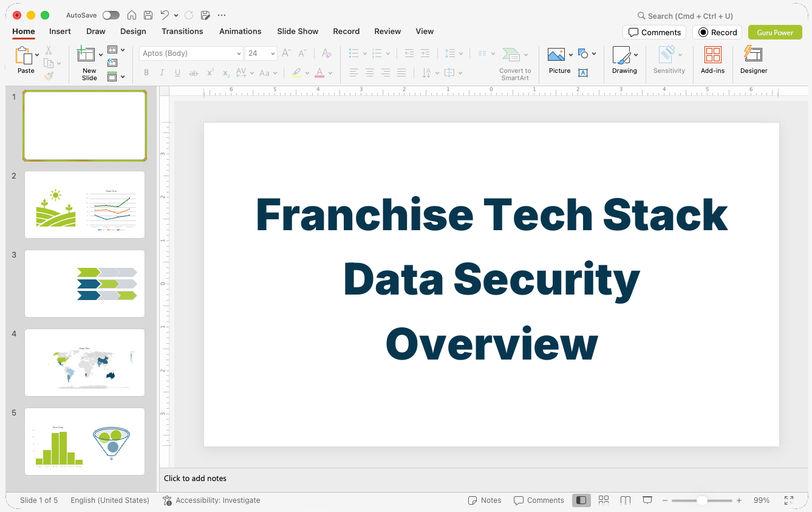The width and height of the screenshot is (812, 512).
Task: Click the Record button at top right
Action: (x=717, y=32)
